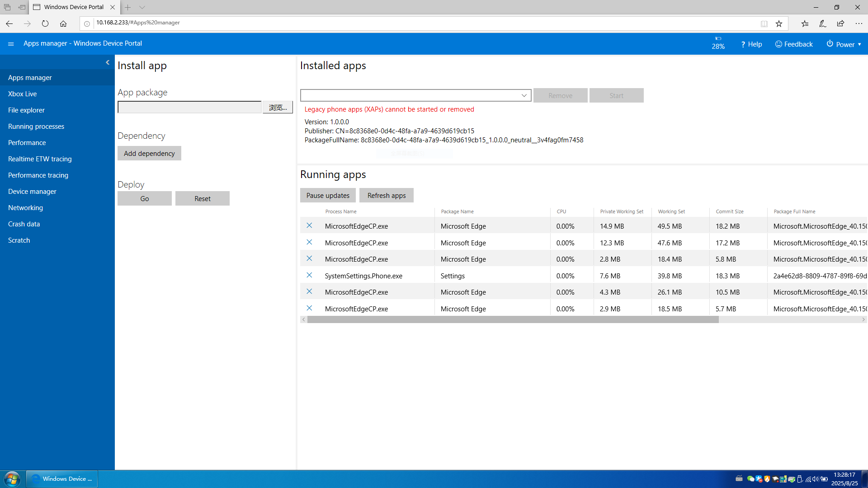Open Realtime ETW tracing
This screenshot has height=488, width=868.
[x=57, y=159]
